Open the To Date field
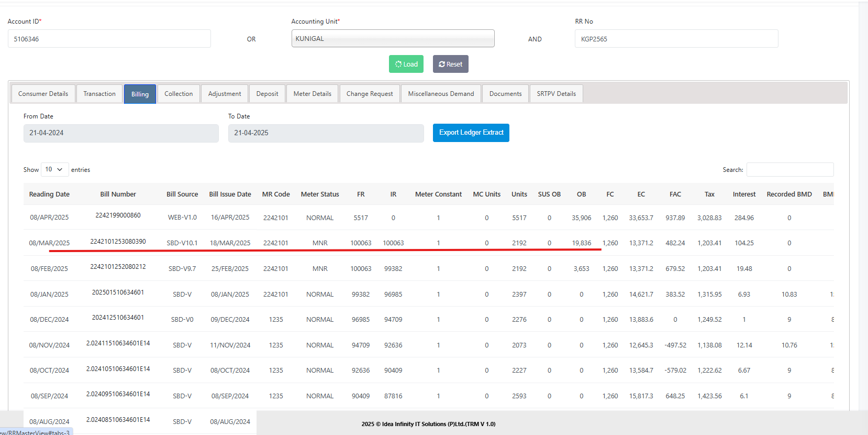The width and height of the screenshot is (868, 435). click(326, 133)
